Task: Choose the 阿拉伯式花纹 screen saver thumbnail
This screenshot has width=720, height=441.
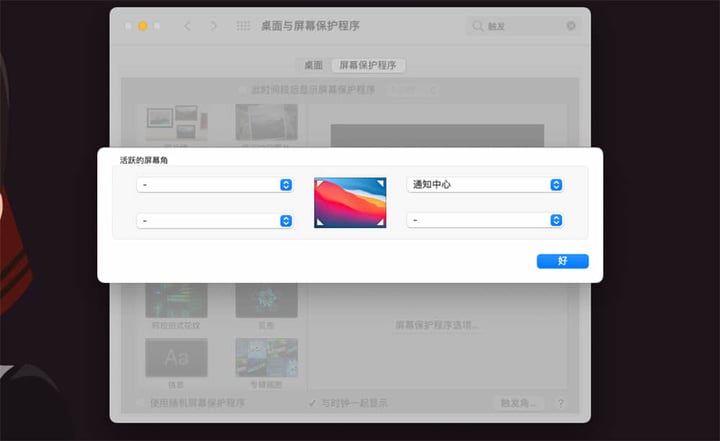Action: [x=176, y=298]
